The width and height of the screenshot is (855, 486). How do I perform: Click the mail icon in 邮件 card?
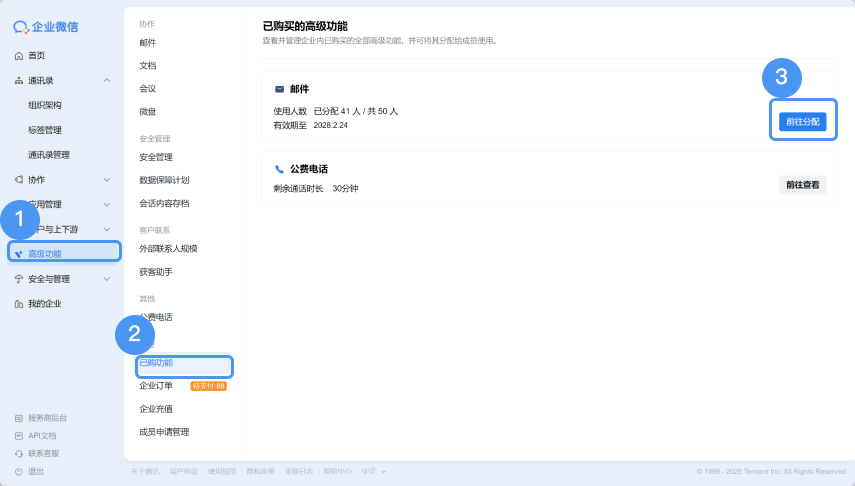click(279, 89)
